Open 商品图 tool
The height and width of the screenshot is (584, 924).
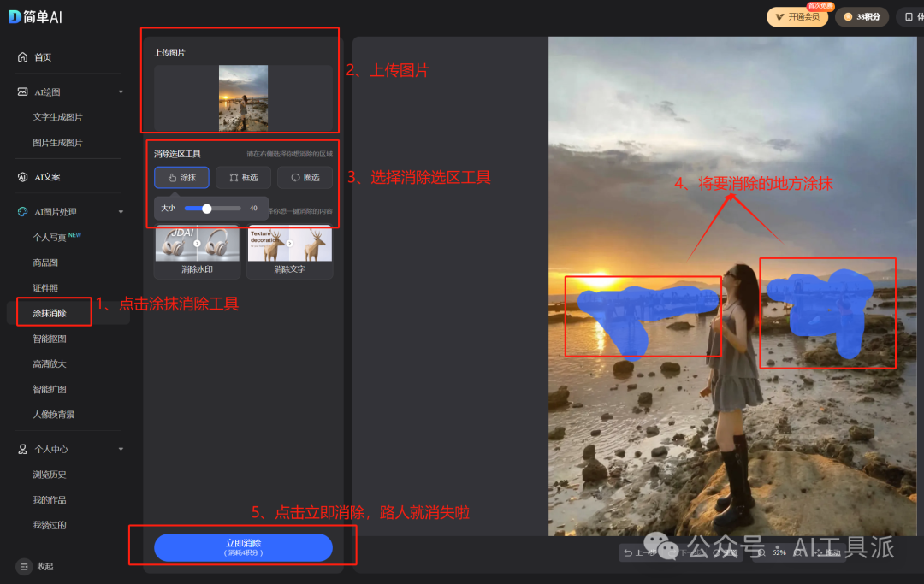coord(45,263)
